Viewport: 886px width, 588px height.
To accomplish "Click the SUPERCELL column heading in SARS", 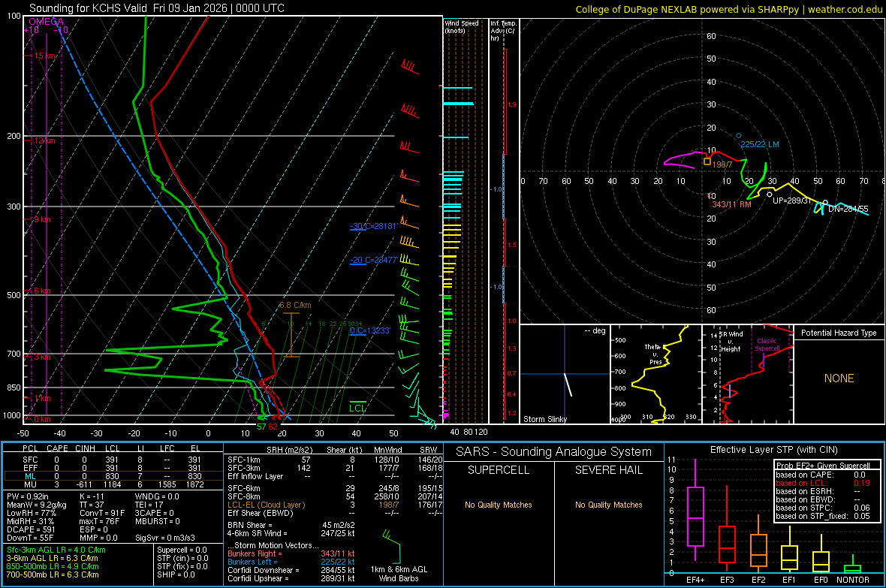I will tap(499, 470).
